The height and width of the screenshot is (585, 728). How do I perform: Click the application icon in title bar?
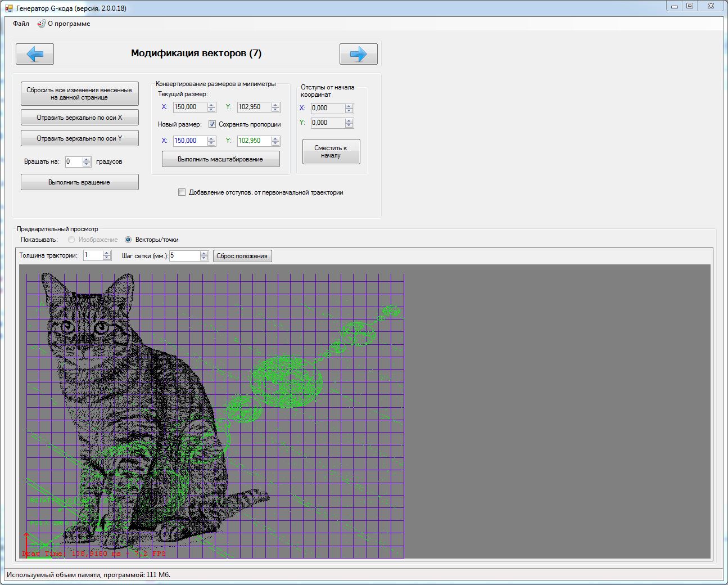(x=8, y=8)
